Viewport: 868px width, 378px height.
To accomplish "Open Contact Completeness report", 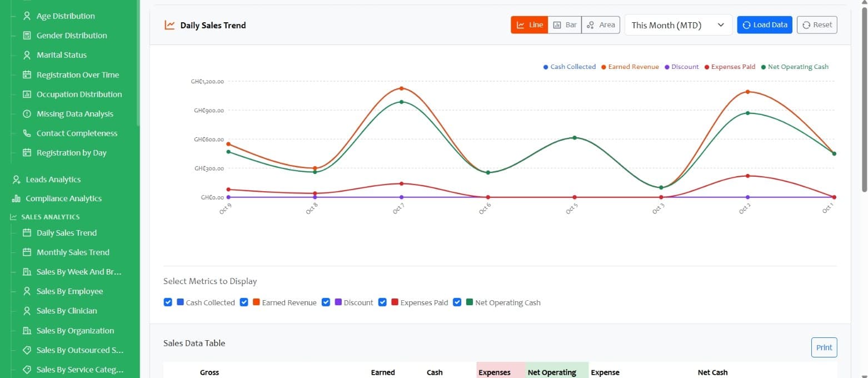I will click(77, 133).
